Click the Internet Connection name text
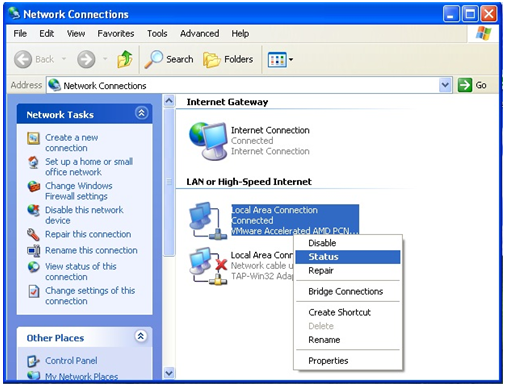 pos(270,130)
